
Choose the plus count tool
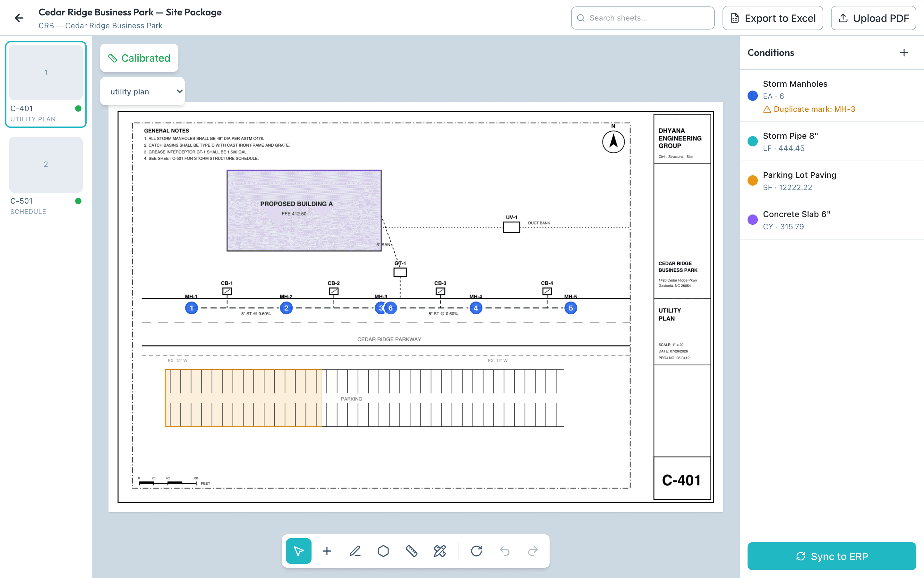coord(327,551)
